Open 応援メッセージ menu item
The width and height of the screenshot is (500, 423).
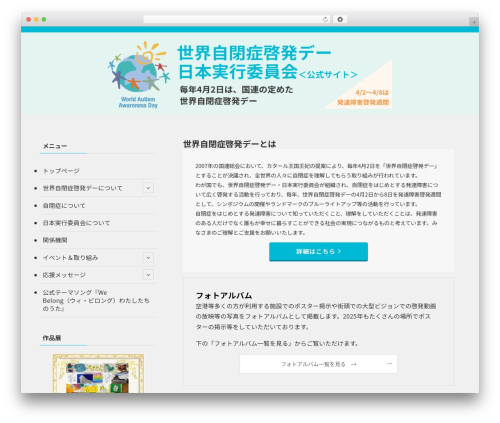tap(64, 275)
